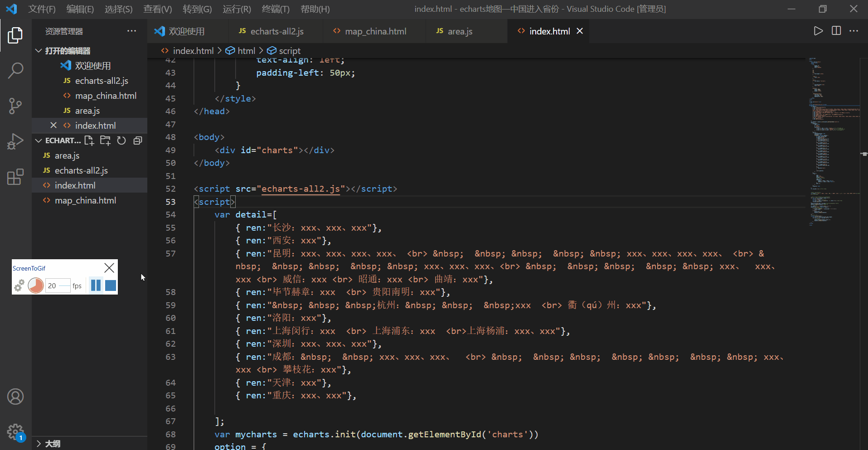Open echarts-all2.js in project file tree
The image size is (868, 450).
coord(90,170)
